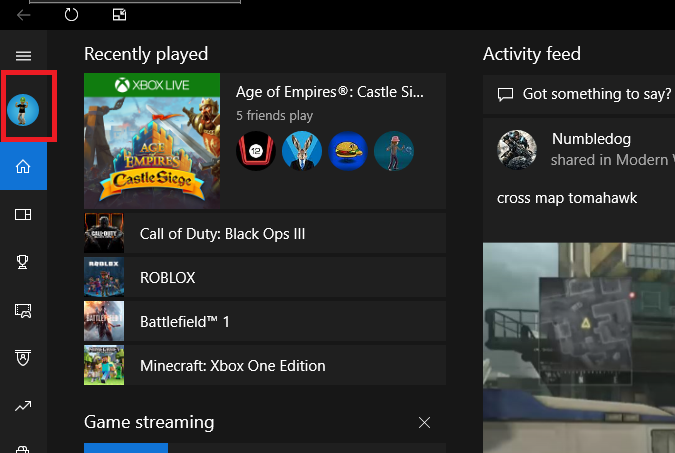Play the cross map tomahawk clip
This screenshot has height=453, width=675.
[x=579, y=348]
